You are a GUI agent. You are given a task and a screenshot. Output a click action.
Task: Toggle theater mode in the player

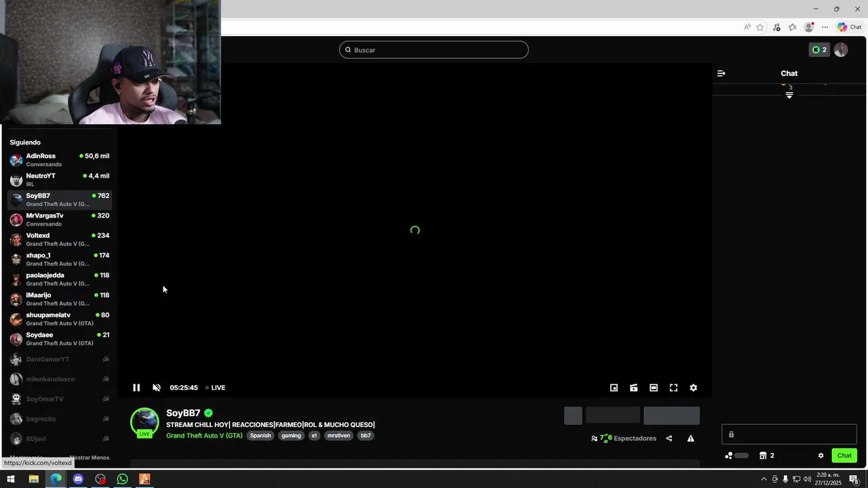pos(654,388)
